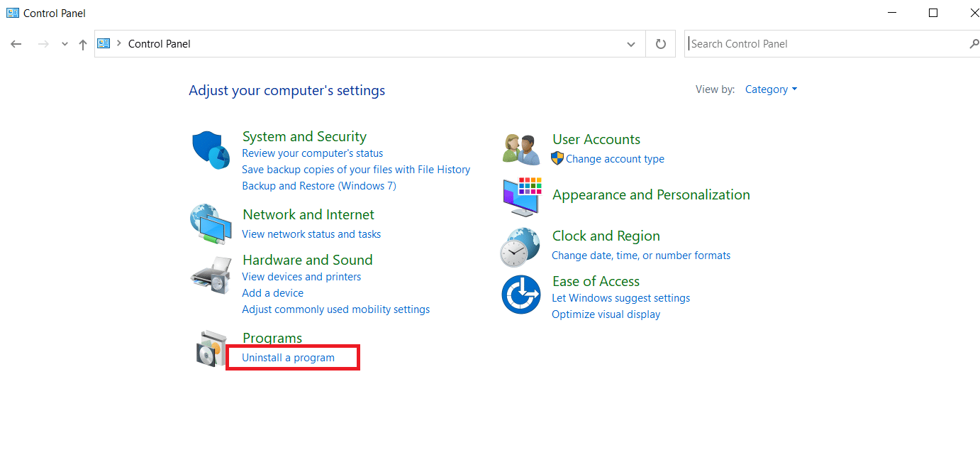Image resolution: width=980 pixels, height=450 pixels.
Task: Click the search magnifier icon
Action: 974,44
